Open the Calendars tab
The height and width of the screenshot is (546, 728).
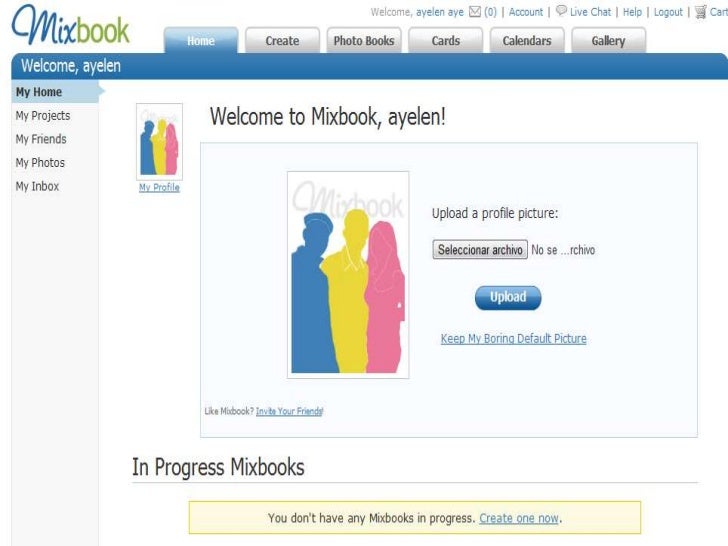point(527,40)
